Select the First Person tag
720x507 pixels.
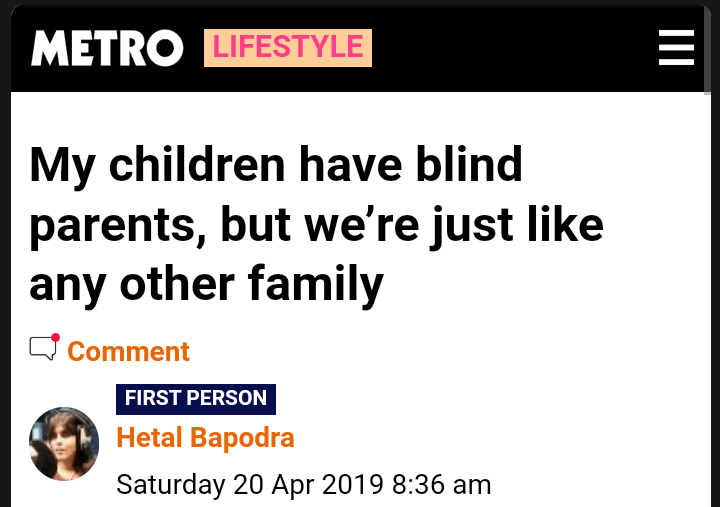(196, 398)
